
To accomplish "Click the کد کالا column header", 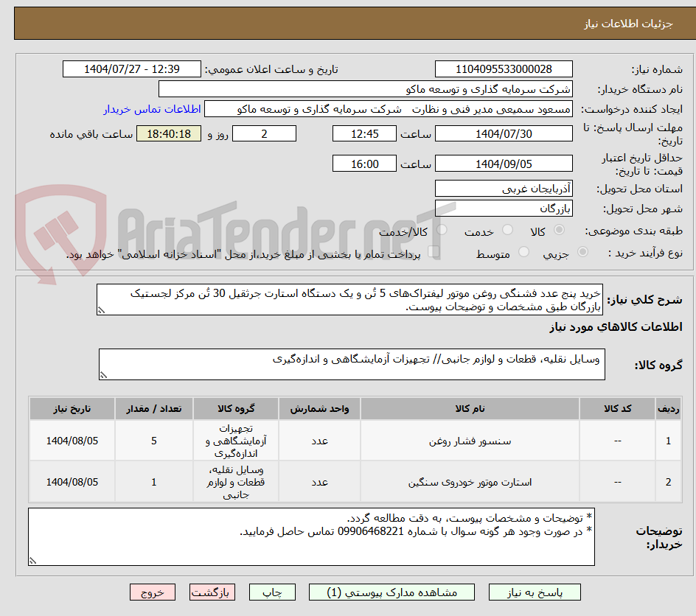I will point(617,408).
